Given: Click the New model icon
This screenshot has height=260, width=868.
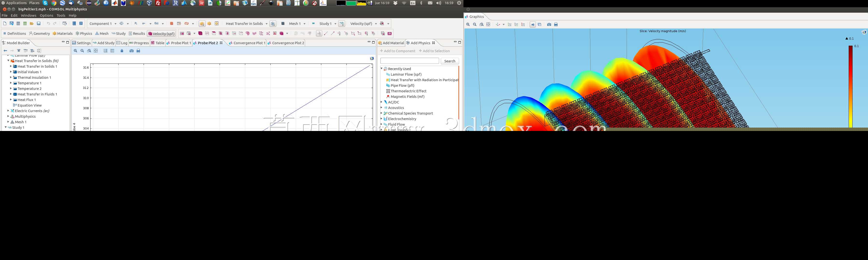Looking at the screenshot, I should pyautogui.click(x=5, y=24).
